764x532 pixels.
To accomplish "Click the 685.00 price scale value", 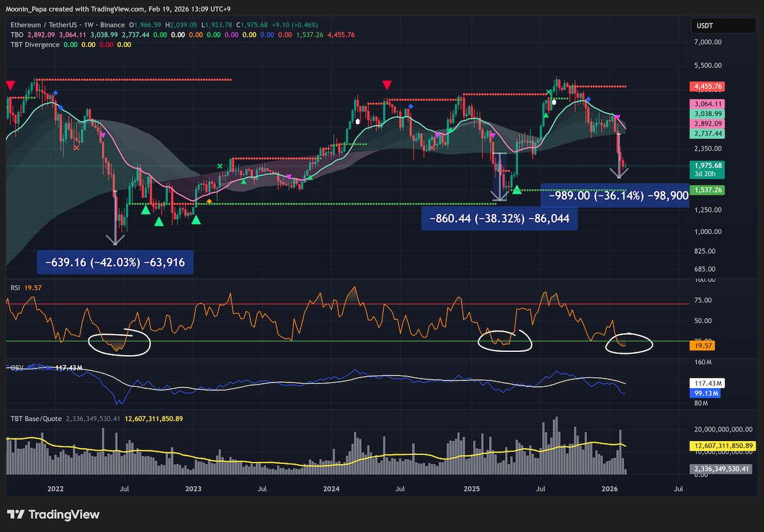I will pos(706,270).
